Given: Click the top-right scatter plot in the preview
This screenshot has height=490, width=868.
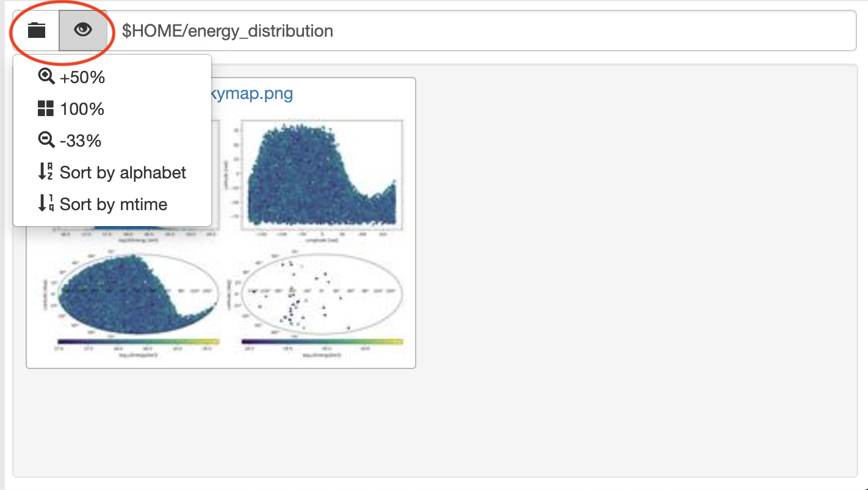Looking at the screenshot, I should 322,175.
